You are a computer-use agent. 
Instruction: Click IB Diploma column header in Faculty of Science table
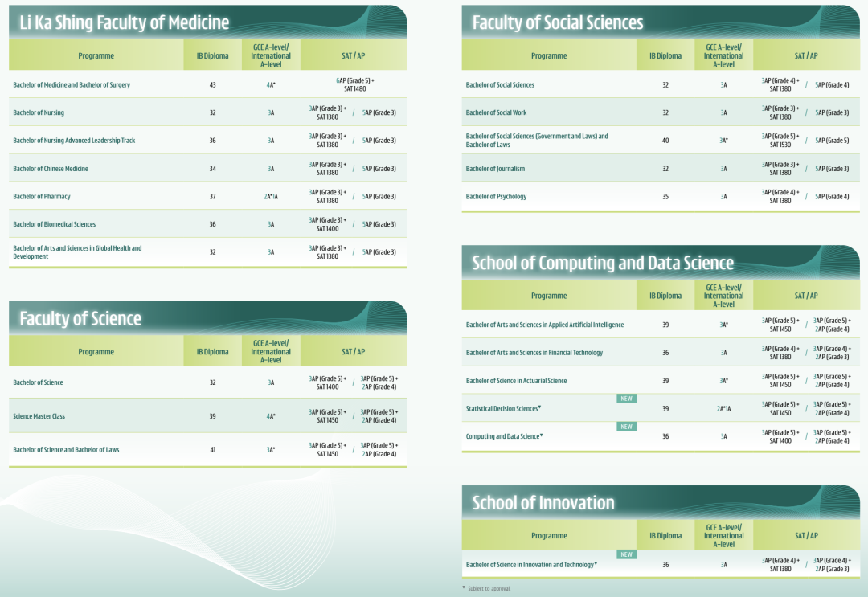[x=212, y=352]
